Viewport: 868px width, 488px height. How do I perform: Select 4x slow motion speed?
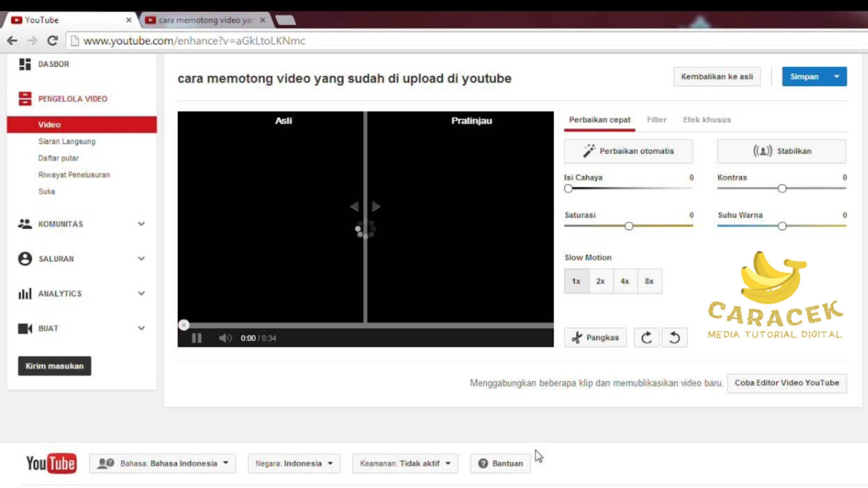click(x=625, y=281)
